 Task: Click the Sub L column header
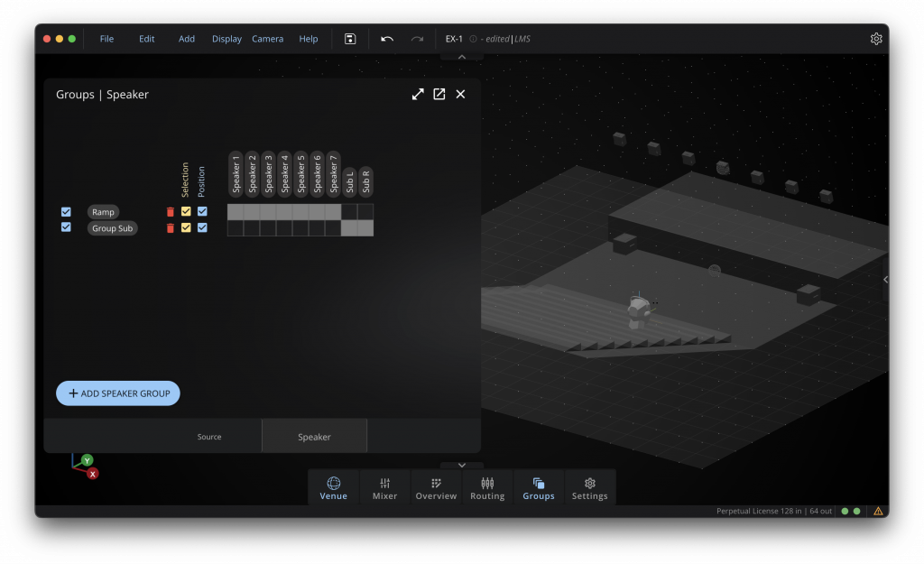pos(349,180)
